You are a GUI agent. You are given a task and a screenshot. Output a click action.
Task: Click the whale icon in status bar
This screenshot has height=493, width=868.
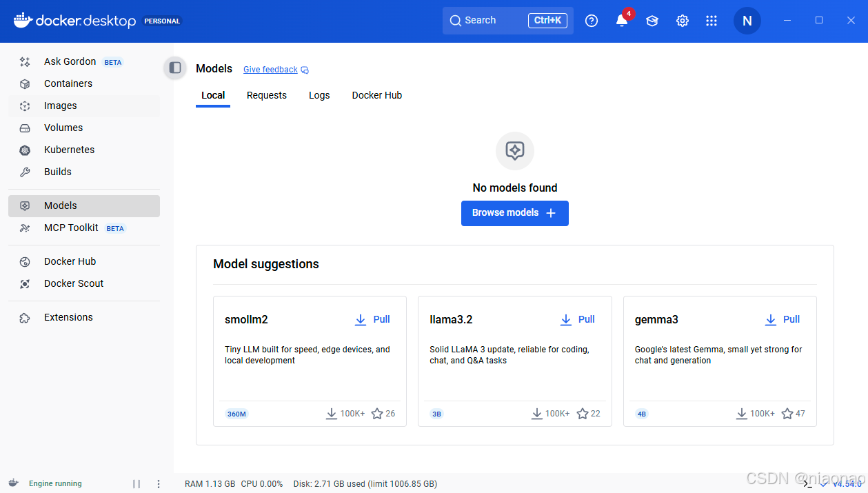(x=14, y=483)
